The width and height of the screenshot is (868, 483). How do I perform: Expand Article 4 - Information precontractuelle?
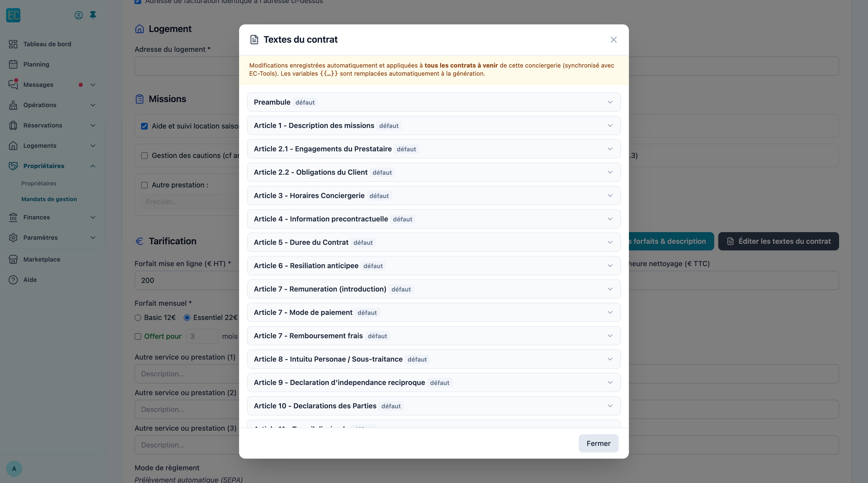(x=434, y=219)
